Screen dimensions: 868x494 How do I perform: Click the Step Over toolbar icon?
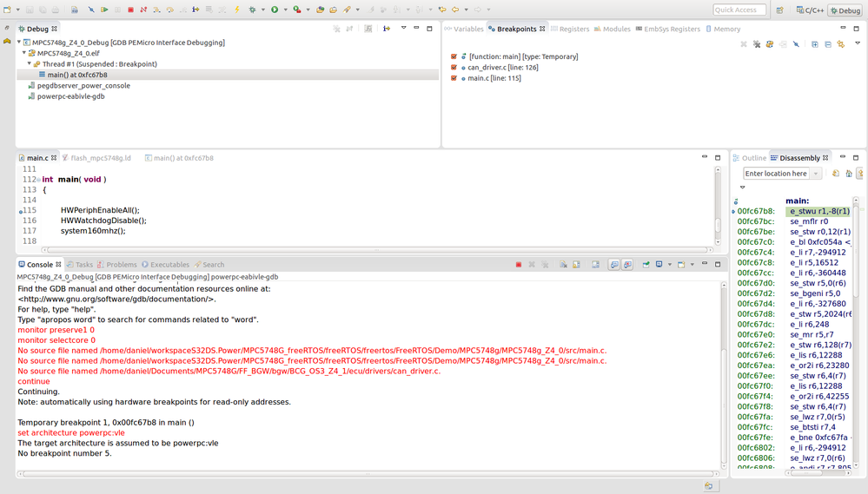[x=170, y=10]
